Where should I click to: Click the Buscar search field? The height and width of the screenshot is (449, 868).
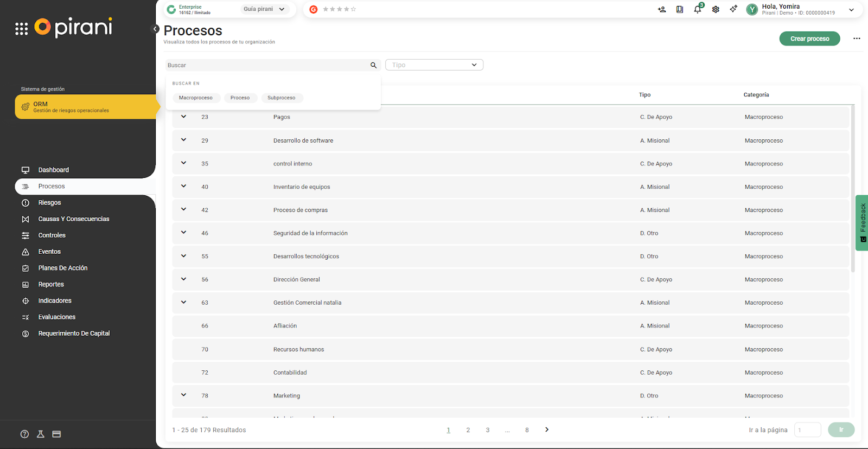tap(266, 65)
